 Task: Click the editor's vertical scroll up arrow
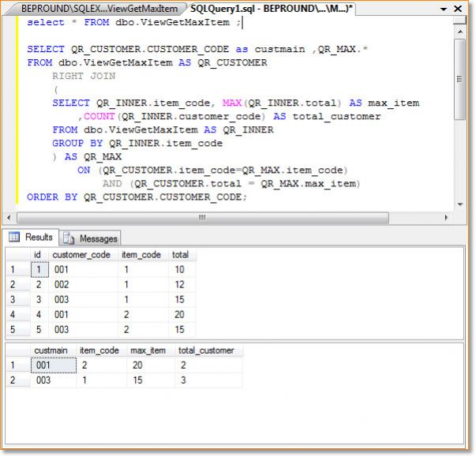point(459,31)
